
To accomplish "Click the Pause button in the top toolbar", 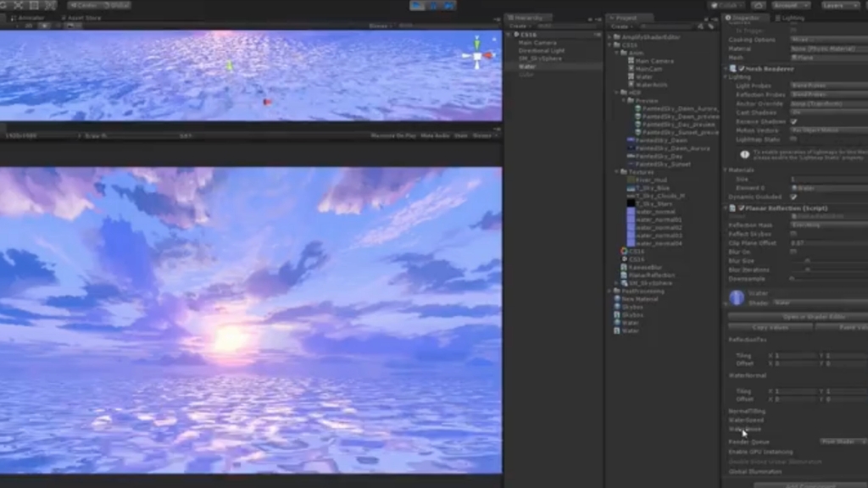I will tap(434, 5).
